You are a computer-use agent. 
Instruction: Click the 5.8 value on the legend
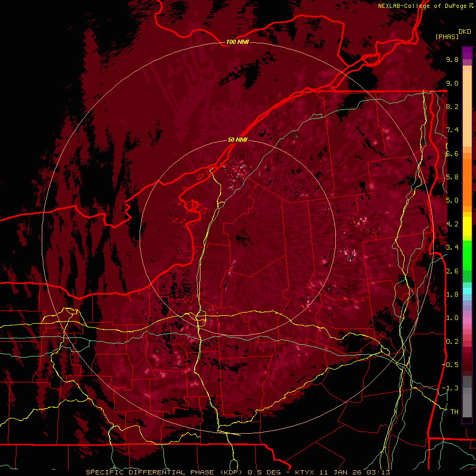pos(452,177)
